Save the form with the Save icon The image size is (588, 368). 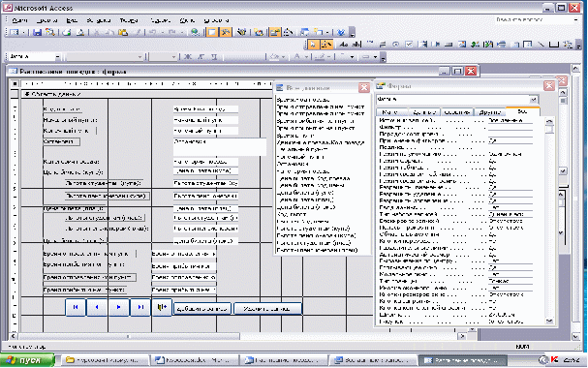click(37, 32)
